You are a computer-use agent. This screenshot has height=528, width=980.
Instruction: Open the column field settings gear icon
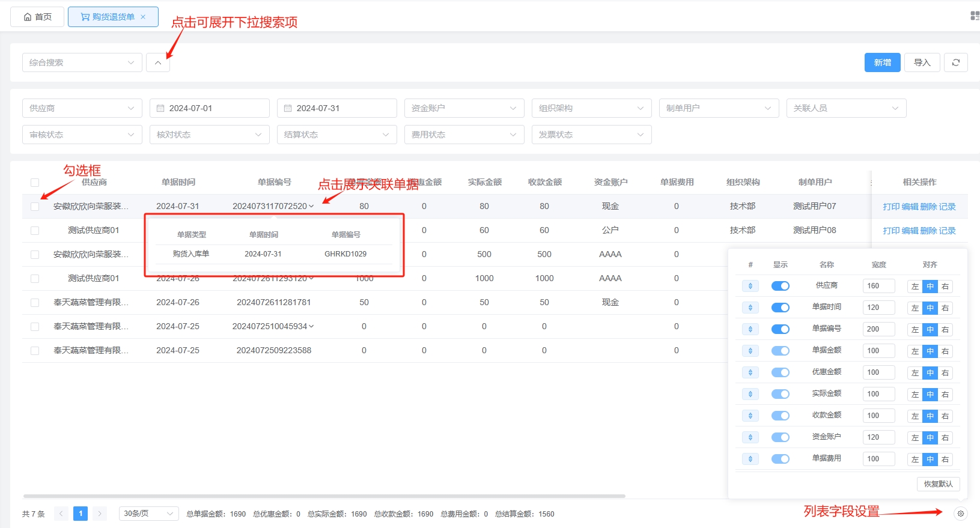tap(960, 514)
